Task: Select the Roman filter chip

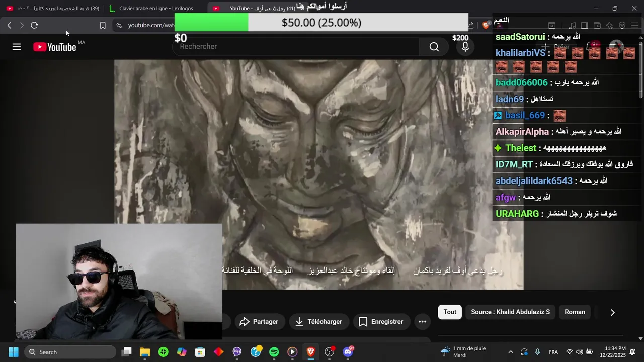Action: (575, 312)
